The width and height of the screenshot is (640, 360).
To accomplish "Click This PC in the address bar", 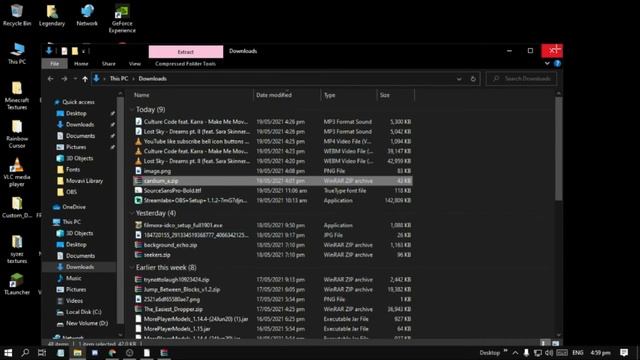I will (119, 78).
